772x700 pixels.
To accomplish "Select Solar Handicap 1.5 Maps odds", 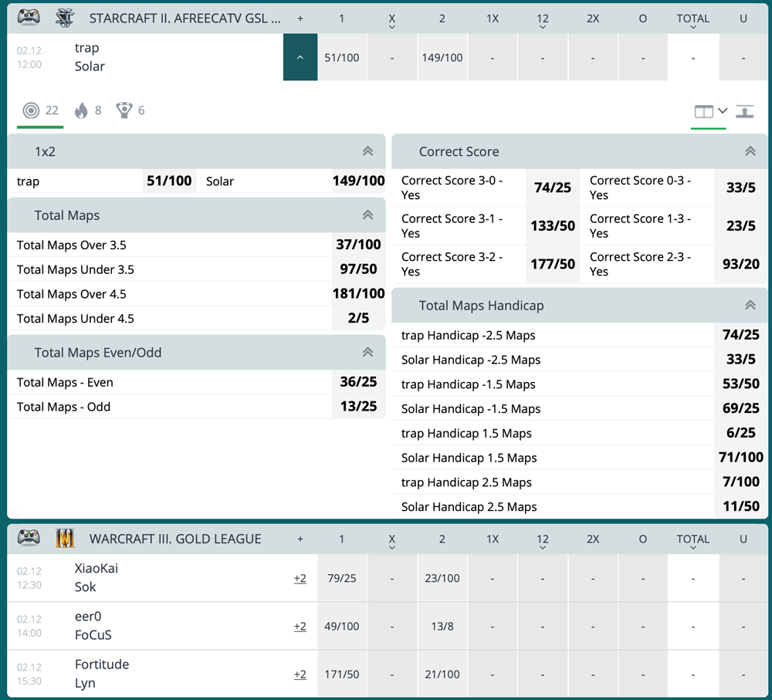I will pos(740,458).
